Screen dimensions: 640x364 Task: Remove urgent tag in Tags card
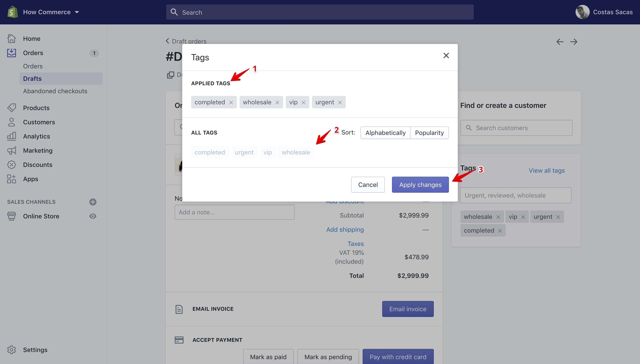pyautogui.click(x=558, y=217)
